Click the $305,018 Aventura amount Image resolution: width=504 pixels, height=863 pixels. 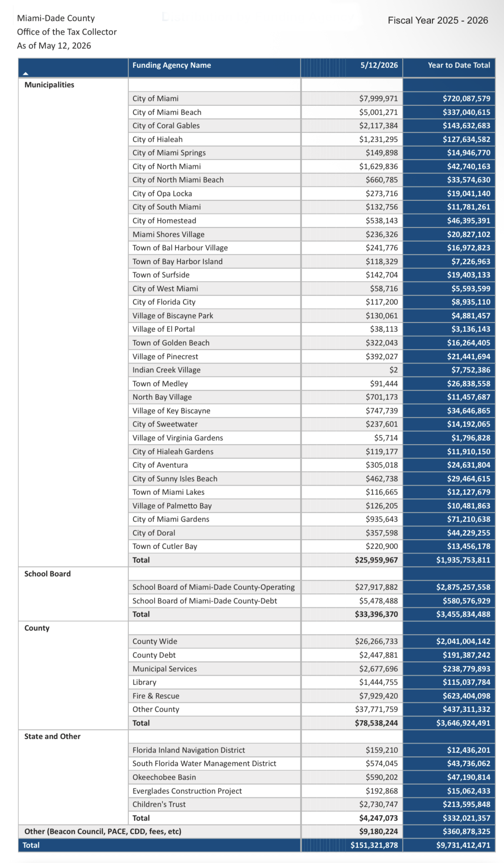tap(382, 465)
